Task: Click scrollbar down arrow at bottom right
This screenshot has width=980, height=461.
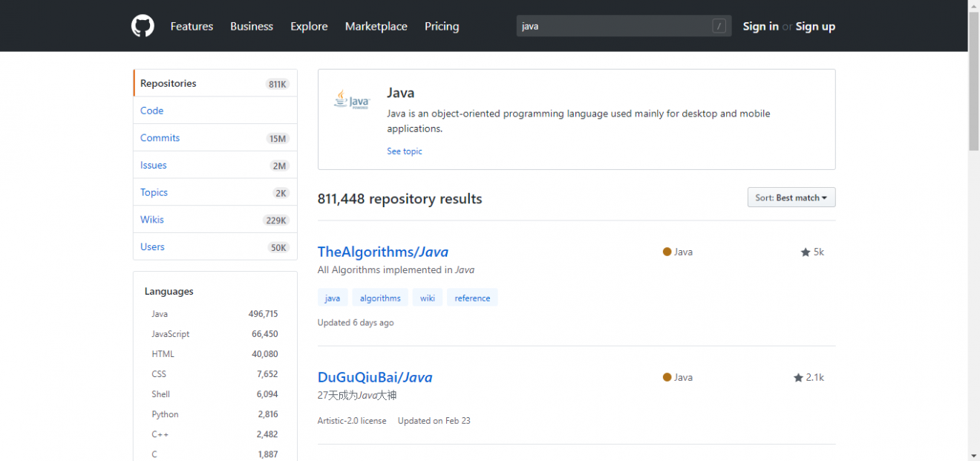Action: 973,455
